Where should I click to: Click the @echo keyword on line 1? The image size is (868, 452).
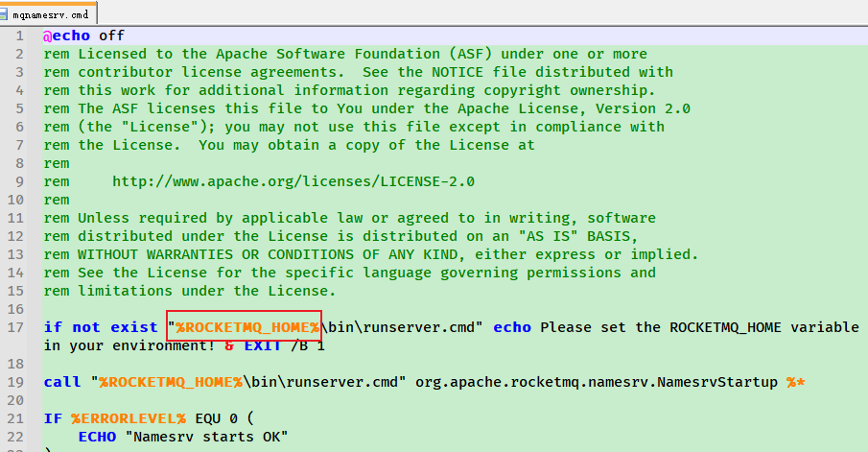pyautogui.click(x=66, y=36)
